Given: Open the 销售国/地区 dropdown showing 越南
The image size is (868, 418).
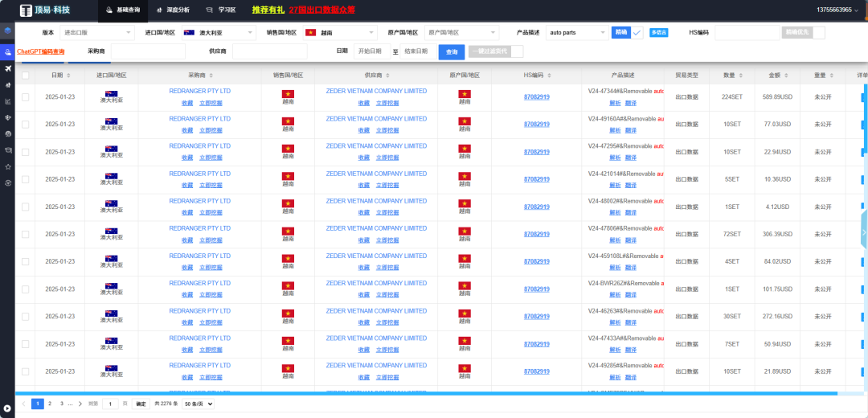Looking at the screenshot, I should click(x=340, y=33).
